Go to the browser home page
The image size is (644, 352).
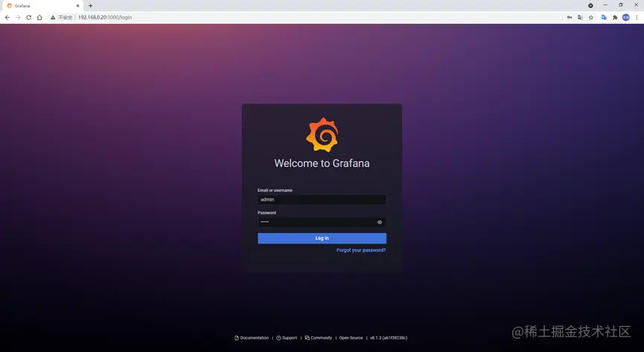tap(39, 17)
